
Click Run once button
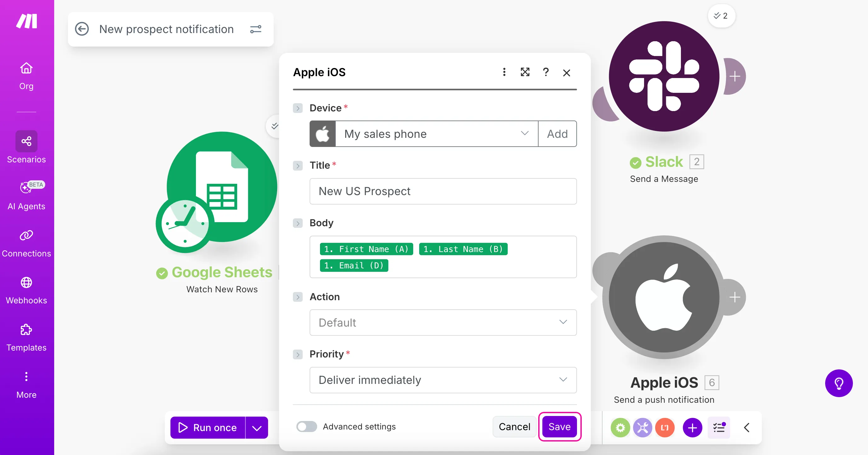tap(208, 427)
